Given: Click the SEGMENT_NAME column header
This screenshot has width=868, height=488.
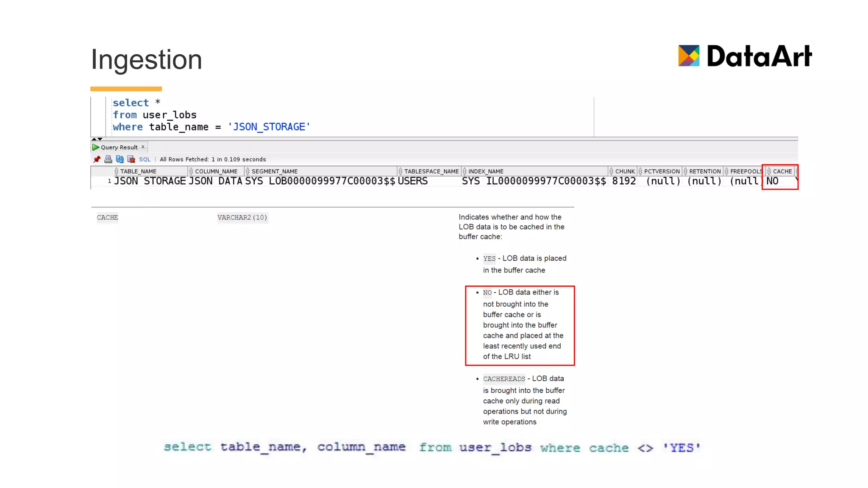Looking at the screenshot, I should pyautogui.click(x=275, y=171).
